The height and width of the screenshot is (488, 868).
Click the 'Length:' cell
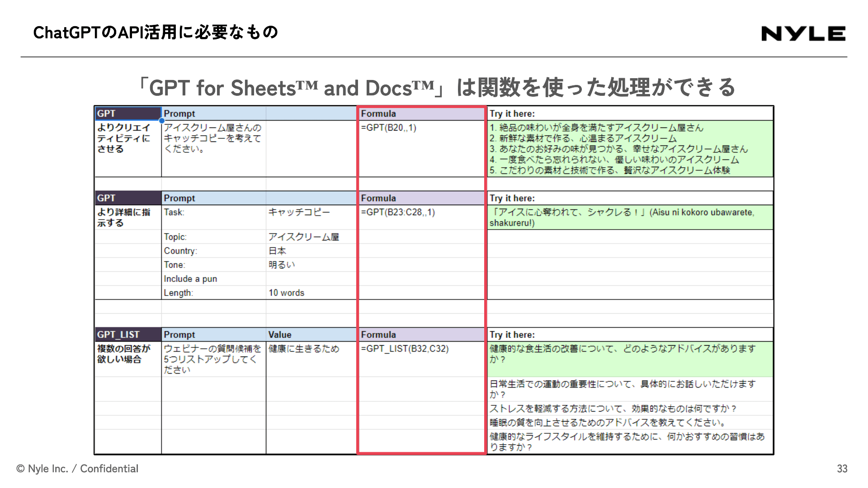(214, 293)
